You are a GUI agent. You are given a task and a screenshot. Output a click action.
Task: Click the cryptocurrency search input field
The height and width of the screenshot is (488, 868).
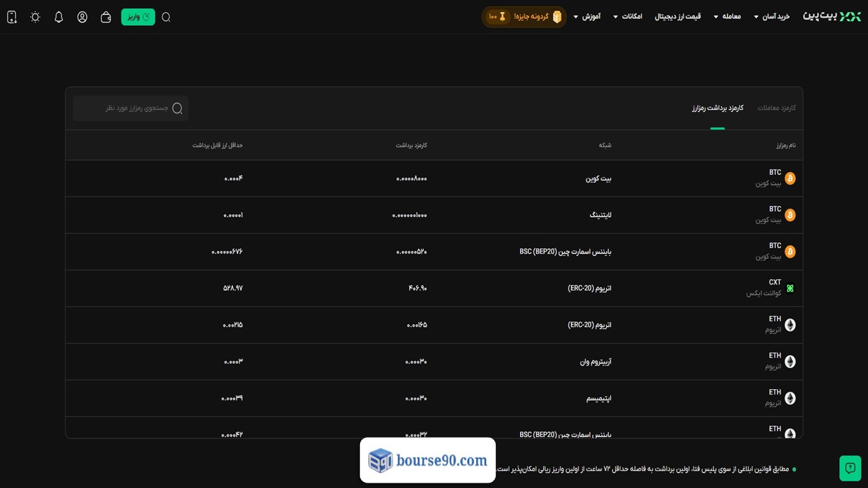pos(130,108)
